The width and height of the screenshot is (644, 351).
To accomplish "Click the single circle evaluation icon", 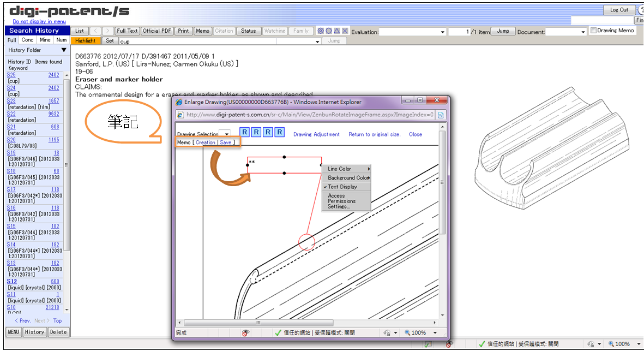I will click(329, 31).
